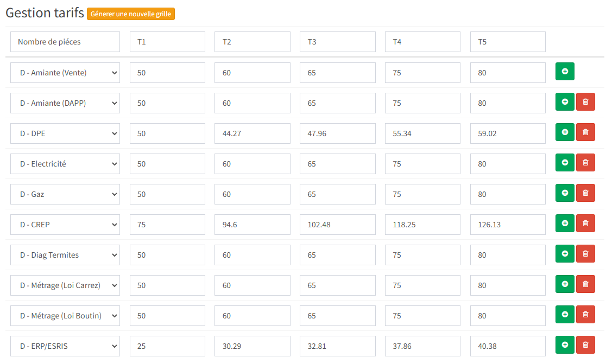Expand the D - ERP/ESRIS select box
The height and width of the screenshot is (364, 606).
pos(65,346)
